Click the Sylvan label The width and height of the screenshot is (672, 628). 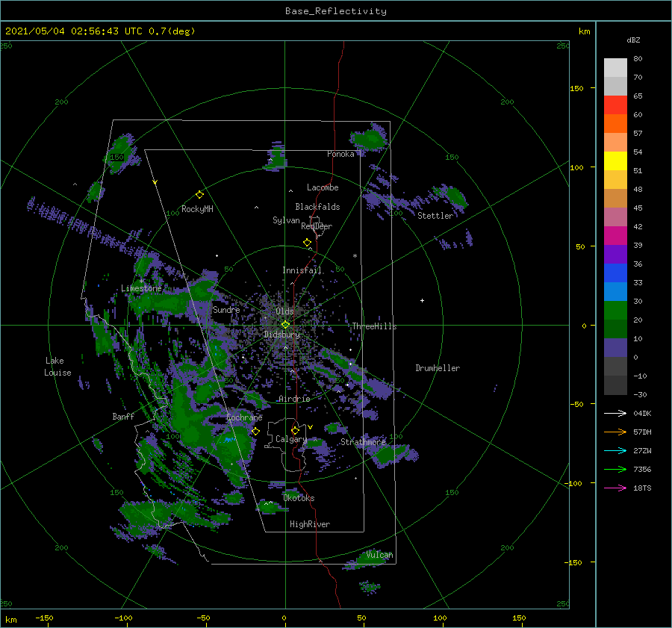click(286, 220)
